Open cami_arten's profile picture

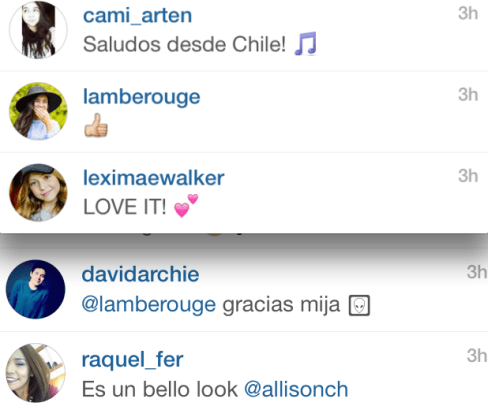tap(38, 30)
